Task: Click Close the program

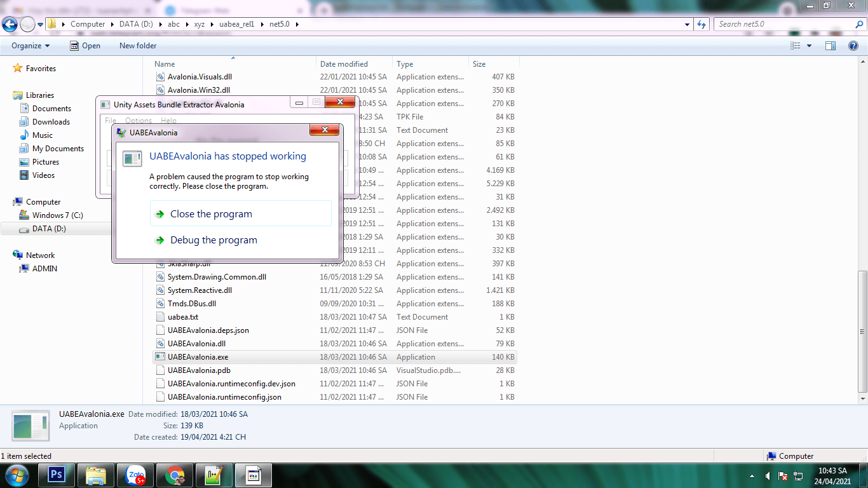Action: (x=241, y=214)
